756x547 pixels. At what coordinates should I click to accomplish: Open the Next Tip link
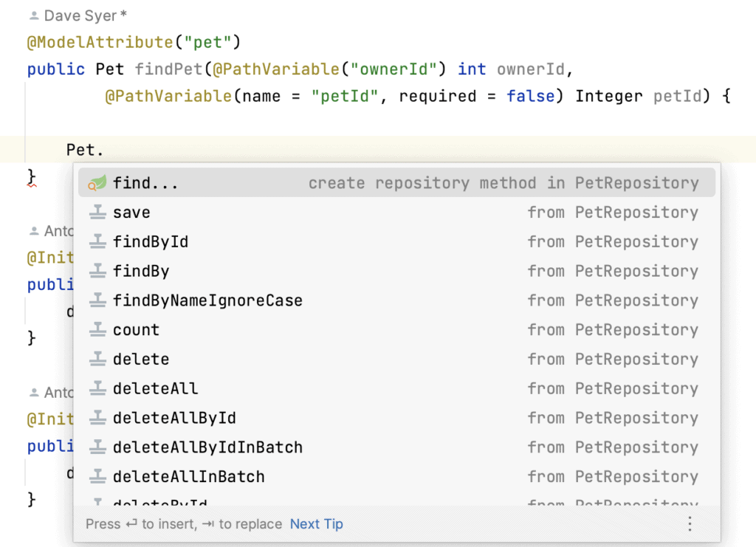click(316, 524)
